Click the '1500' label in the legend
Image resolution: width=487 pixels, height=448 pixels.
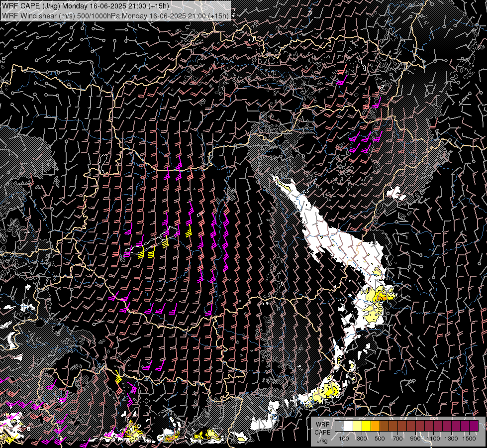(469, 439)
